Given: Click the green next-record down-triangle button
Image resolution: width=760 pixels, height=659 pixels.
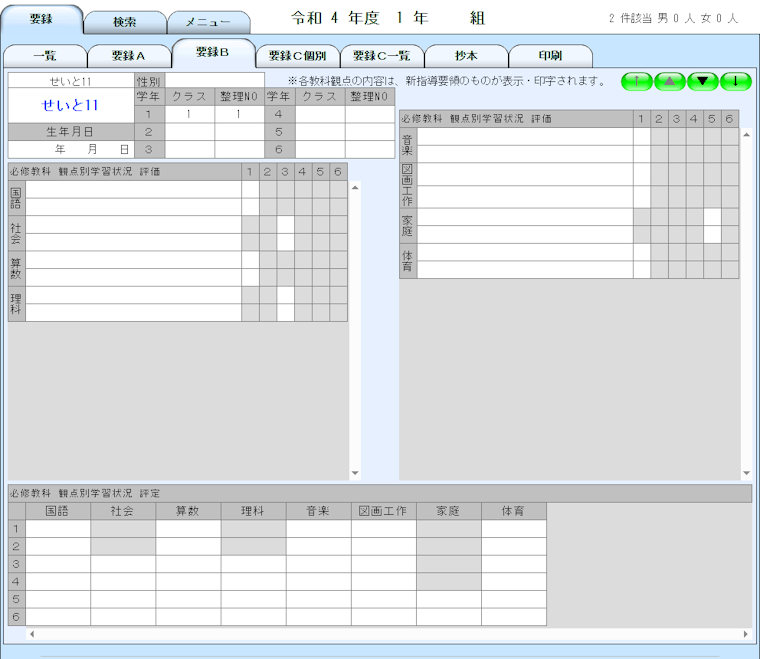Looking at the screenshot, I should click(x=702, y=81).
